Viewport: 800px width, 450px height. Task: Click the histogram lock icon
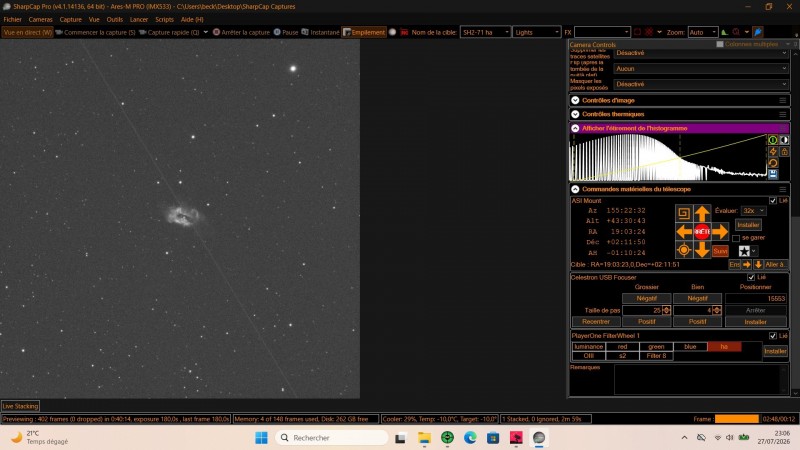[x=785, y=152]
